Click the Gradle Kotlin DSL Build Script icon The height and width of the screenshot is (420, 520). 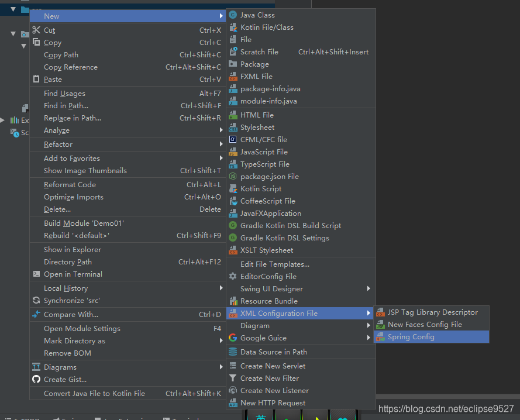tap(233, 226)
